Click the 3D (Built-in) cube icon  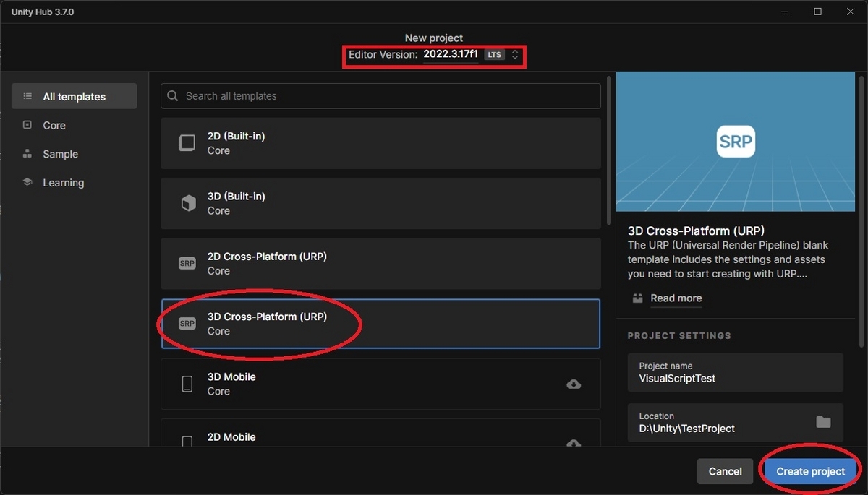[x=187, y=203]
